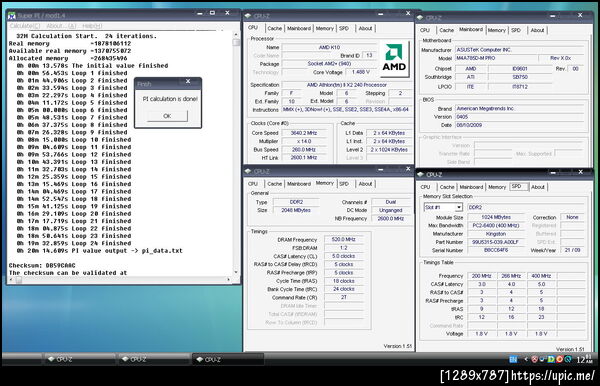This screenshot has width=600, height=386.
Task: Show hidden tray icons with the chevron
Action: (x=526, y=359)
